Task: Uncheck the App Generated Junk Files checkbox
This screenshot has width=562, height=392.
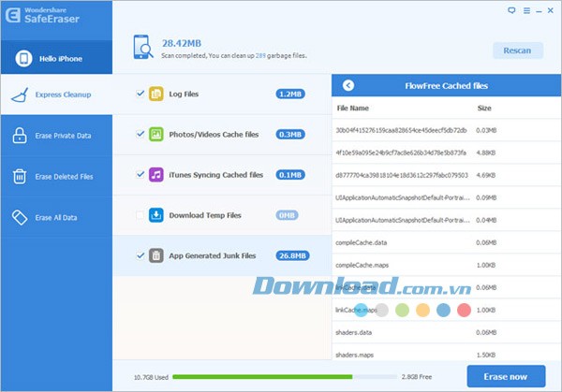Action: [140, 255]
